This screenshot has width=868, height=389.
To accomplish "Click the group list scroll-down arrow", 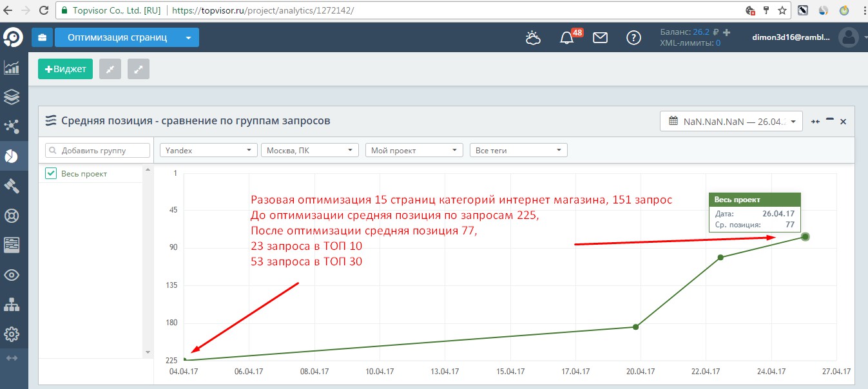I will 148,352.
